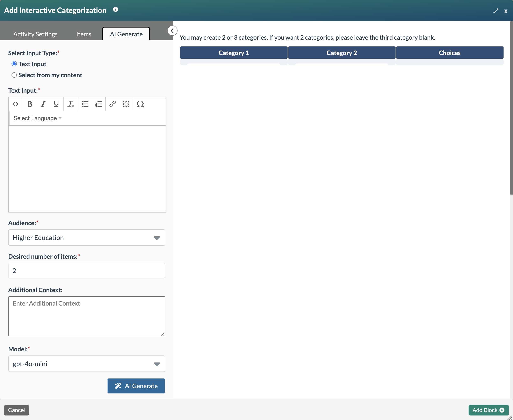
Task: Collapse the left panel with chevron
Action: [x=172, y=31]
